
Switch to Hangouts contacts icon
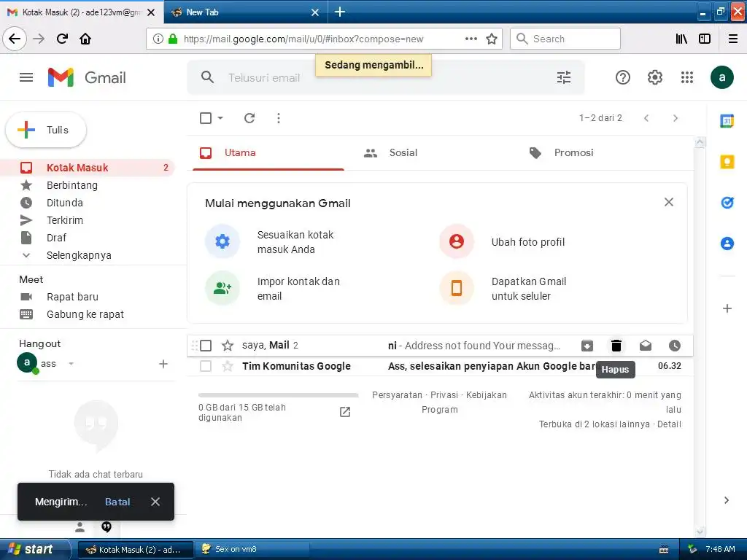(80, 527)
